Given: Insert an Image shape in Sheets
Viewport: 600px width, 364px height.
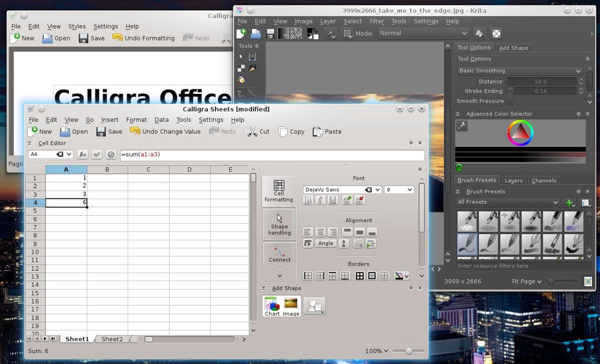Looking at the screenshot, I should 291,307.
